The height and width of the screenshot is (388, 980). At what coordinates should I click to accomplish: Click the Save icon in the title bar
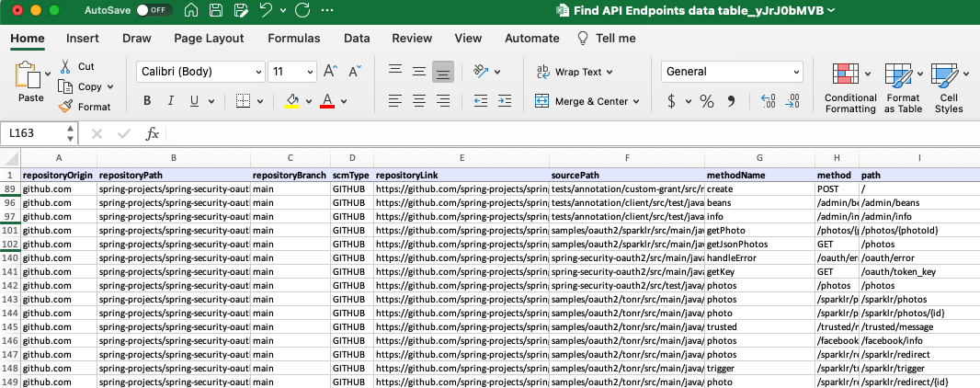pos(216,10)
